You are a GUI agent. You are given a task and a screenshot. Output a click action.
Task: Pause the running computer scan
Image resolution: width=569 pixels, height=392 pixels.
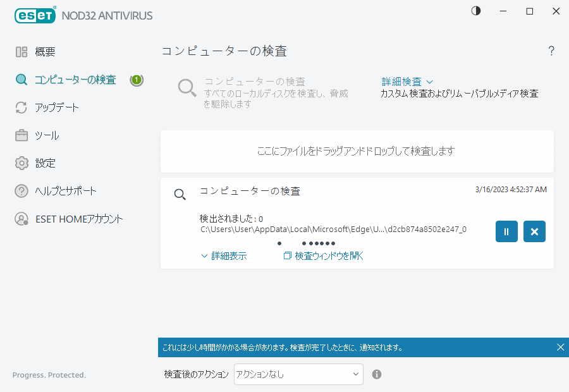506,231
